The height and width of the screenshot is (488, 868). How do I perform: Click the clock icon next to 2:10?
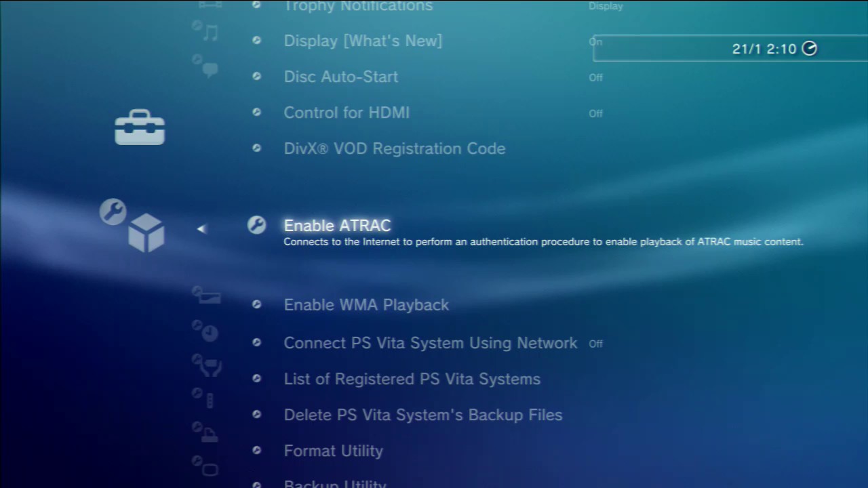(810, 48)
